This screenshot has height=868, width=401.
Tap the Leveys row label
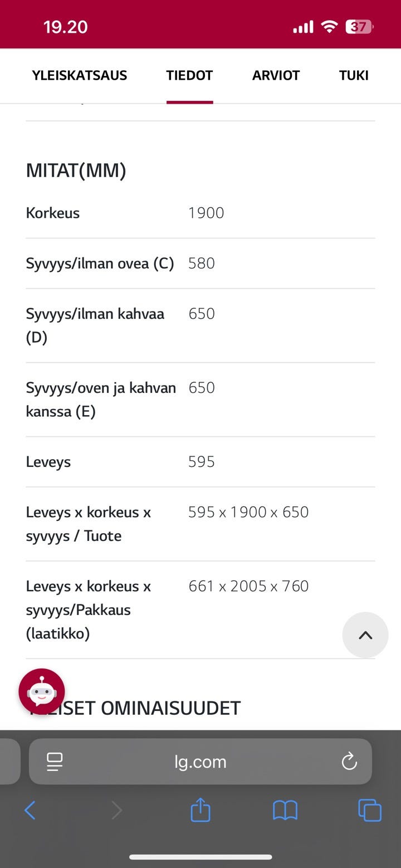click(48, 462)
